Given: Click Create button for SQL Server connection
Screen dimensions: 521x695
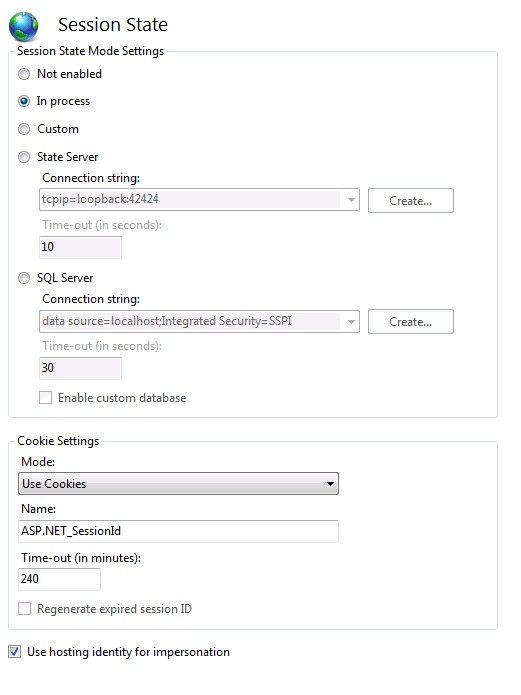Looking at the screenshot, I should tap(411, 322).
